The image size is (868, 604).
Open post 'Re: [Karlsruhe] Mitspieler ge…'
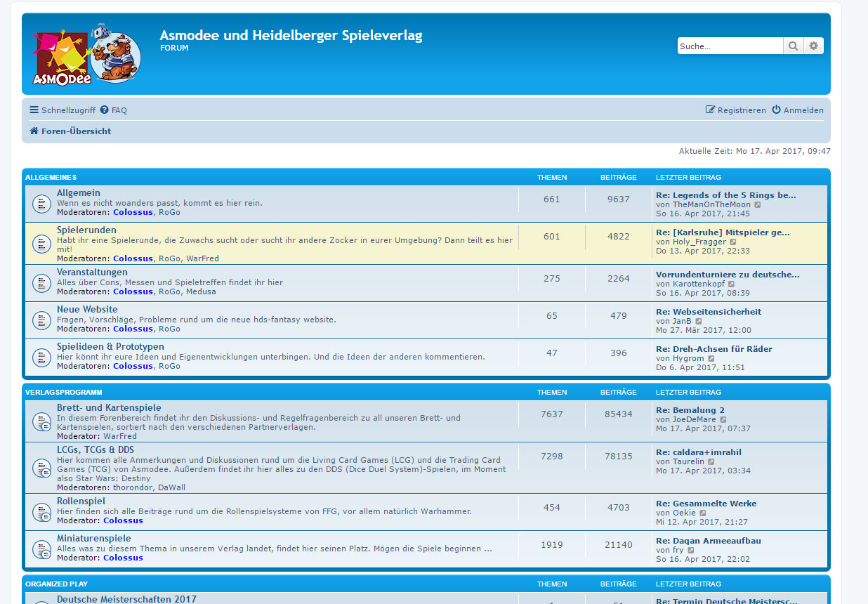pyautogui.click(x=723, y=232)
